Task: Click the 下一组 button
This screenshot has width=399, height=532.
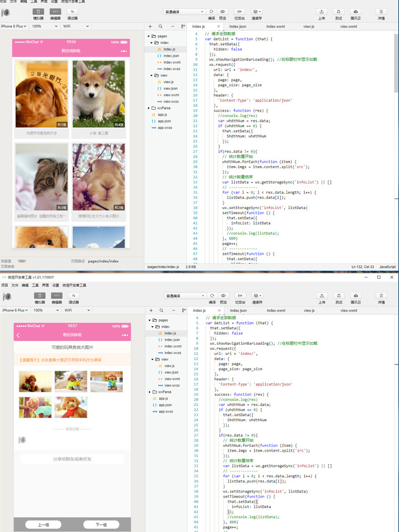Action: [101, 525]
